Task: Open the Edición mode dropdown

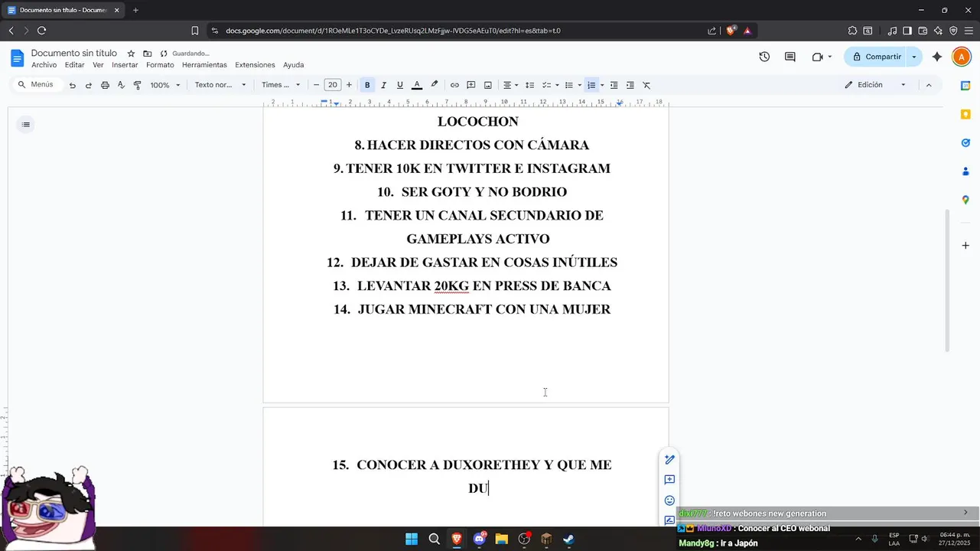Action: [x=875, y=85]
